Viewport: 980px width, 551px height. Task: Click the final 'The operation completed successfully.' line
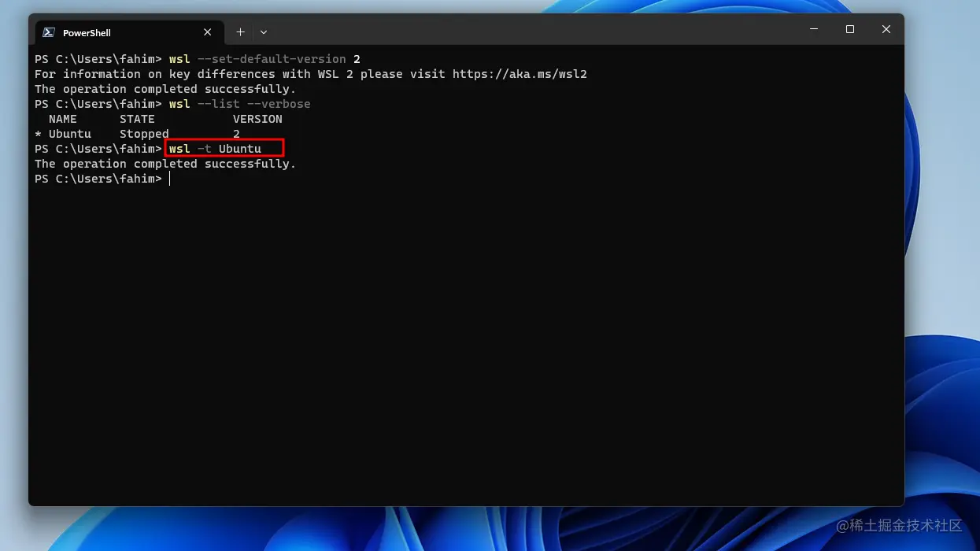tap(165, 164)
